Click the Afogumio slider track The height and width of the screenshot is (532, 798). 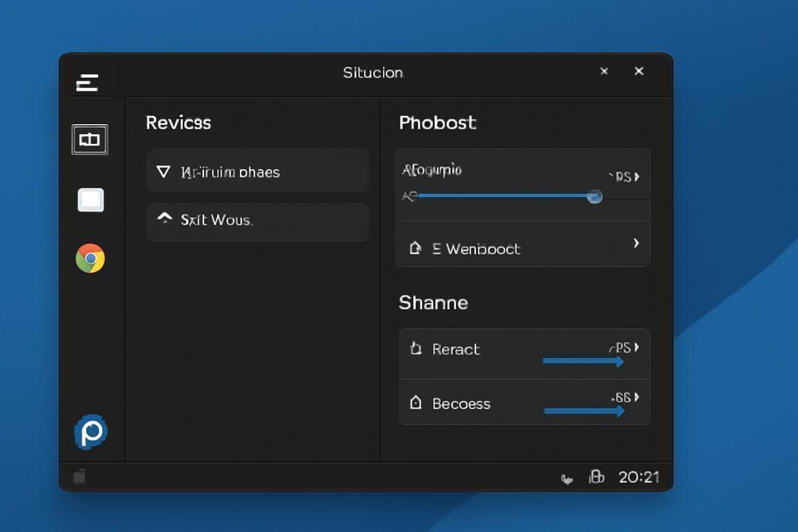502,196
